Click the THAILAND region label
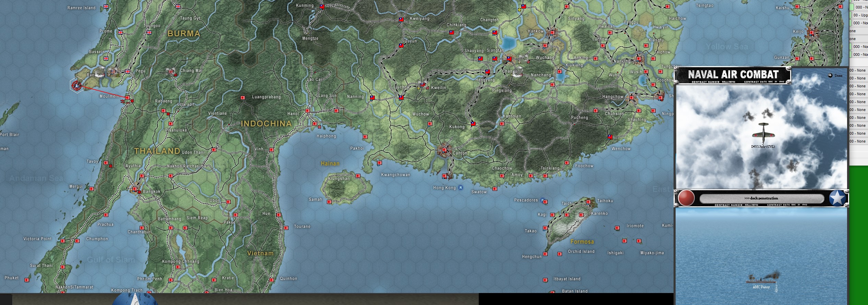Image resolution: width=868 pixels, height=305 pixels. tap(157, 151)
